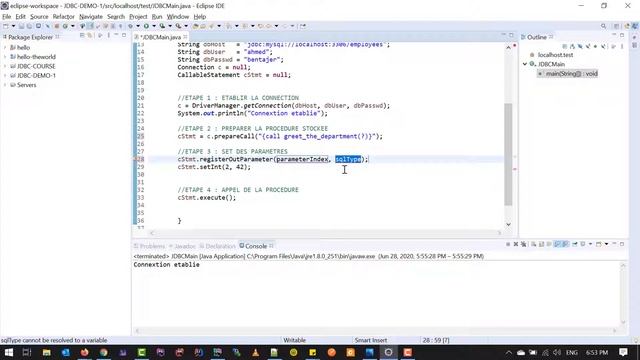Click the Clear Console icon
Viewport: 640px width, 360px height.
point(533,244)
